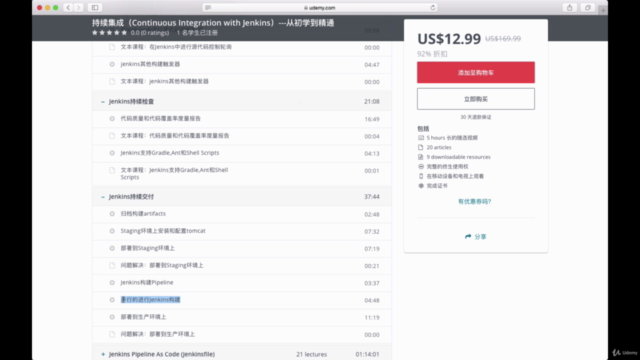Click duration 11:19 for 部署到生产环境上
Screen dimensions: 640x360
pos(371,317)
